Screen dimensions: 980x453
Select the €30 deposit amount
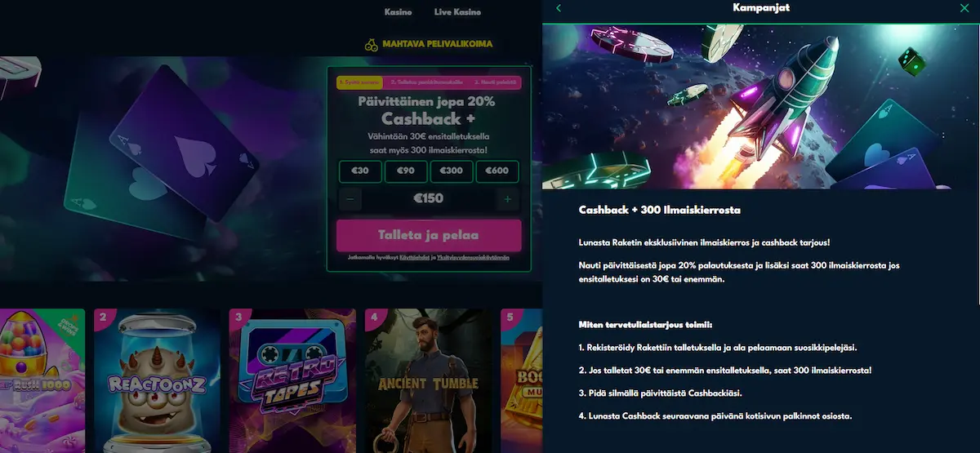click(361, 171)
